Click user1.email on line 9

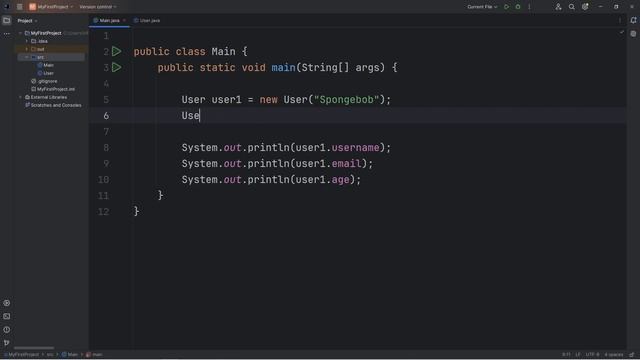point(329,164)
